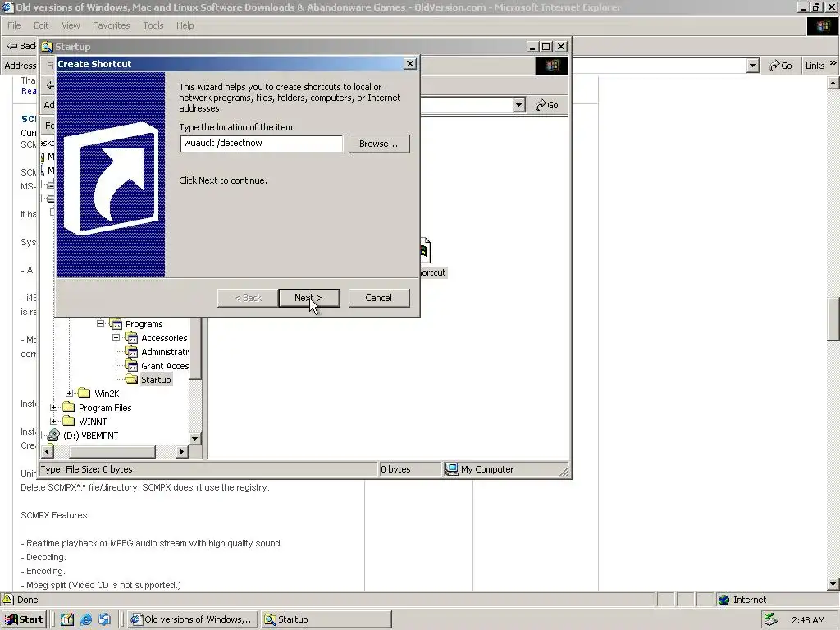Click Go button in Startup window address bar
This screenshot has width=840, height=630.
pyautogui.click(x=547, y=105)
